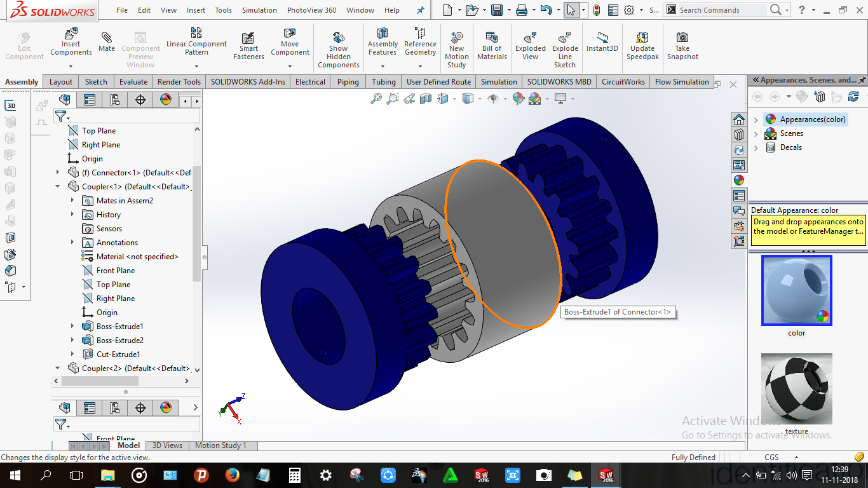Viewport: 868px width, 488px height.
Task: Switch to the Evaluate tab
Action: (x=133, y=81)
